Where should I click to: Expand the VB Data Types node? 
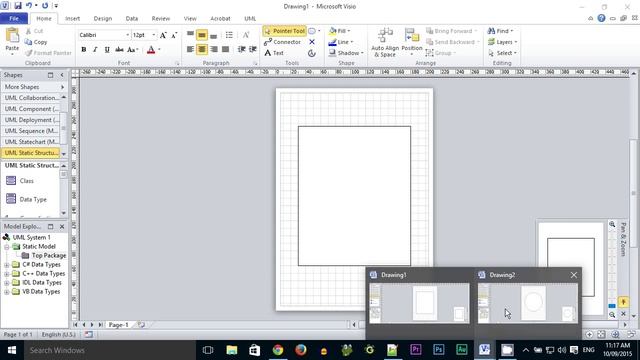(x=7, y=292)
